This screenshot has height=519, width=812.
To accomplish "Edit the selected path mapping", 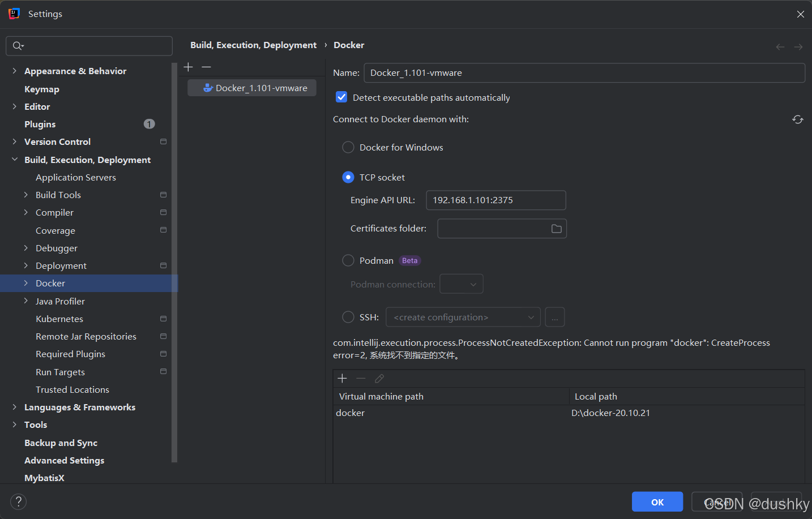I will 379,379.
